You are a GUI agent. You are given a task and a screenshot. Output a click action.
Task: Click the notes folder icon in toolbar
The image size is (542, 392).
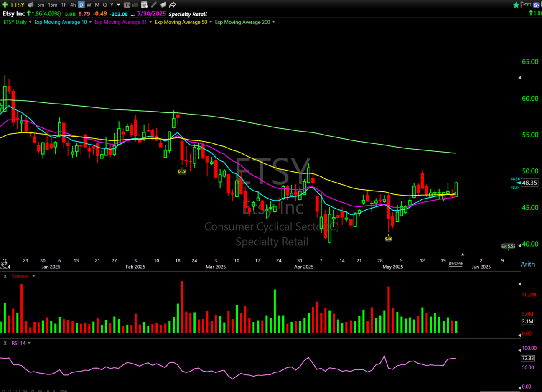[163, 5]
